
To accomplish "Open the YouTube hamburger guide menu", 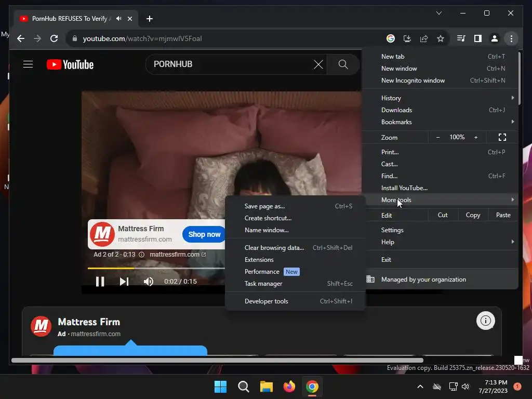I will coord(28,64).
